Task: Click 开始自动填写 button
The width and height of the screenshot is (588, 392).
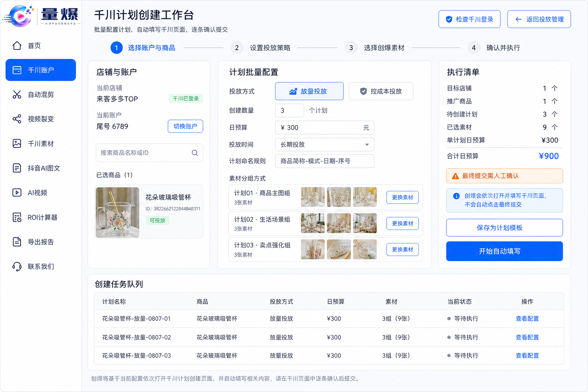Action: click(x=504, y=251)
